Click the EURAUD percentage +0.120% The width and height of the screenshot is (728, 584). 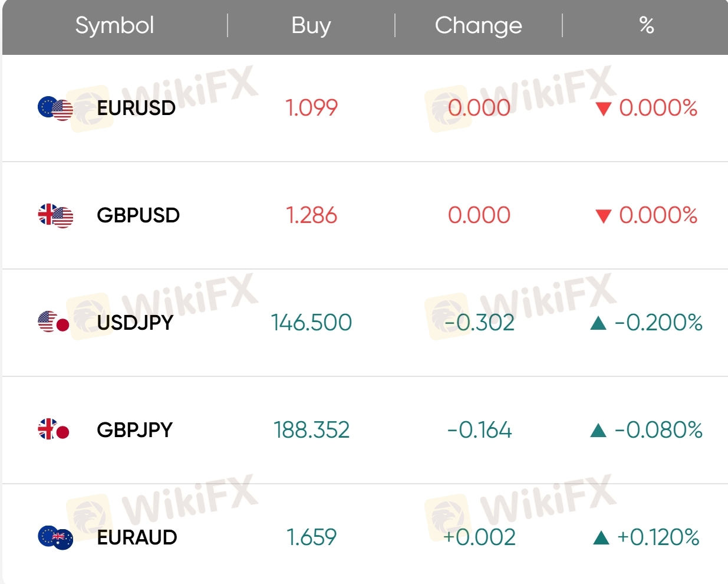click(658, 537)
